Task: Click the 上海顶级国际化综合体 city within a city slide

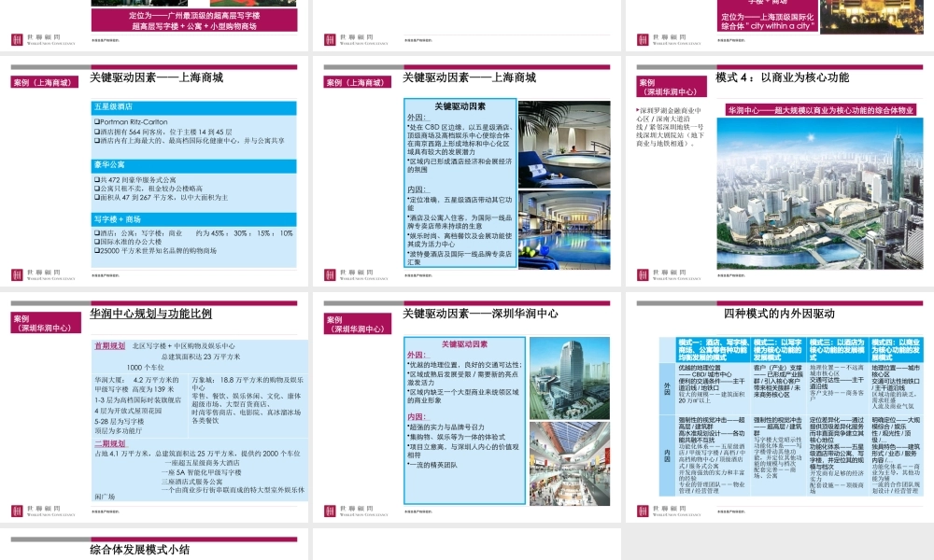Action: 780,25
